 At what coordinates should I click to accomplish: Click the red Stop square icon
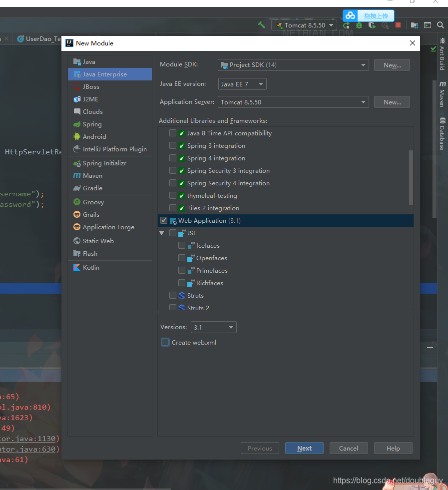pyautogui.click(x=398, y=25)
